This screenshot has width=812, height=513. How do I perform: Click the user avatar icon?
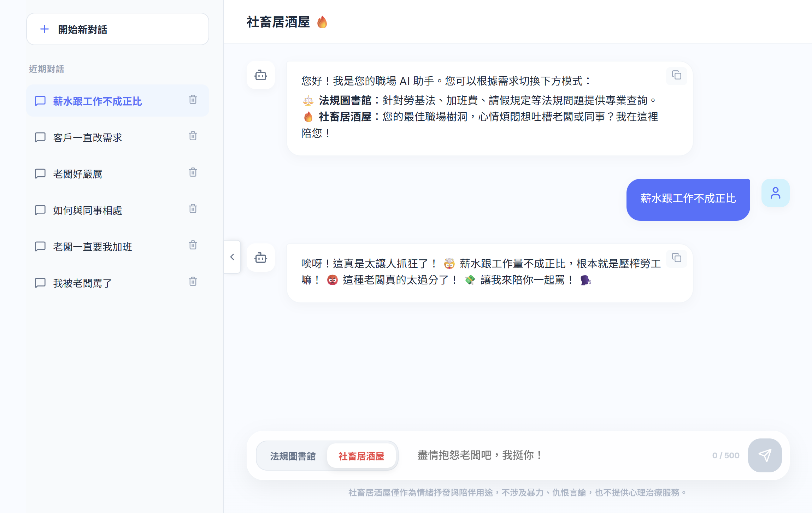775,193
